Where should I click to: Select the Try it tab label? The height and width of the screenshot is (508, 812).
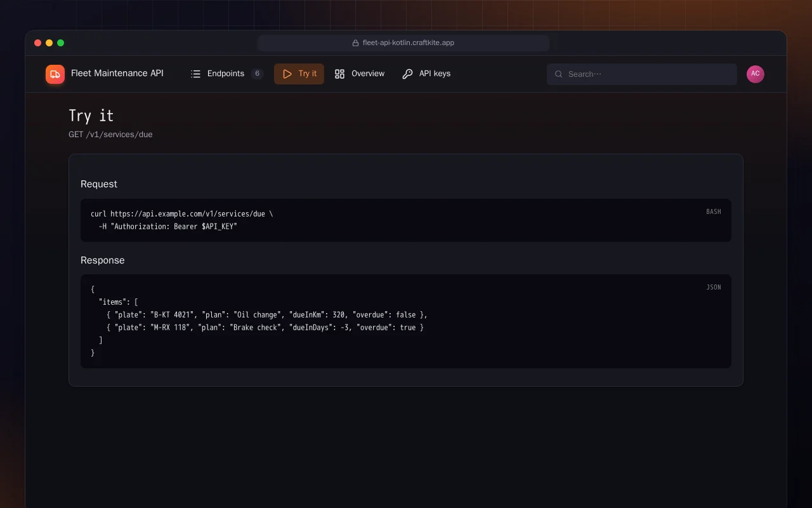308,74
